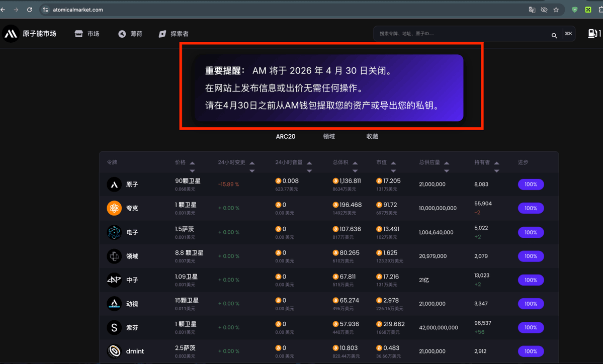
Task: Open the 市场 menu item
Action: tap(88, 34)
